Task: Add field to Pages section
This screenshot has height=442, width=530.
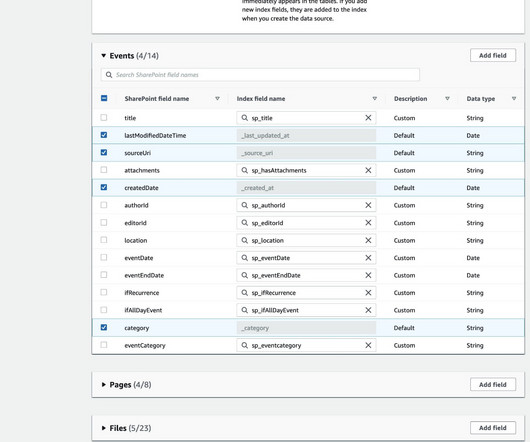Action: (x=493, y=385)
